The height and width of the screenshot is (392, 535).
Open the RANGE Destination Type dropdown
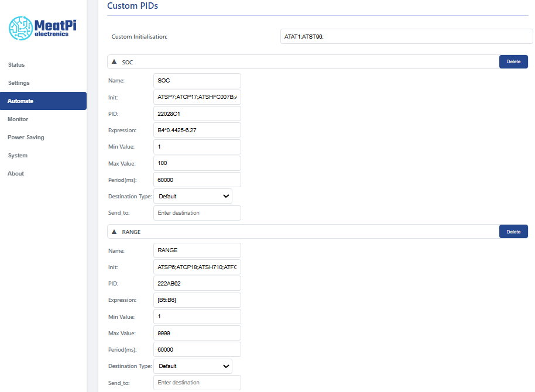point(193,366)
